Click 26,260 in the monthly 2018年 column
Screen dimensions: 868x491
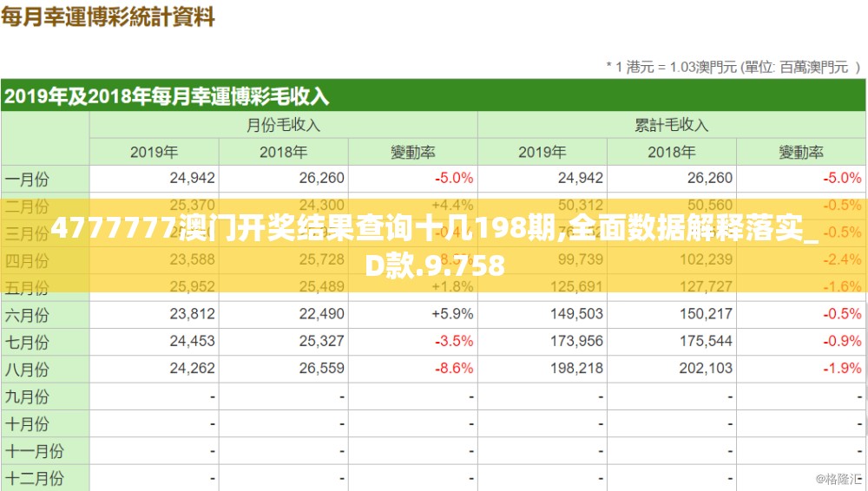tap(322, 178)
